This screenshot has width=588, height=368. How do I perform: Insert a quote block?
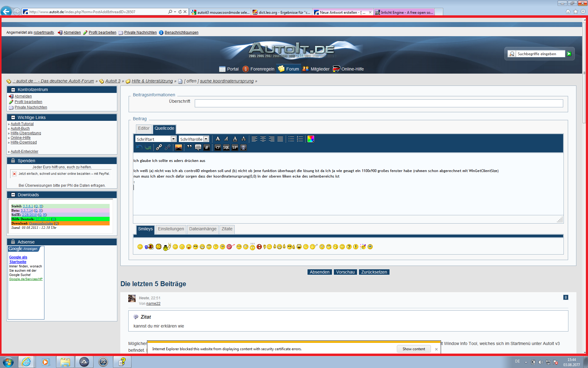[190, 148]
